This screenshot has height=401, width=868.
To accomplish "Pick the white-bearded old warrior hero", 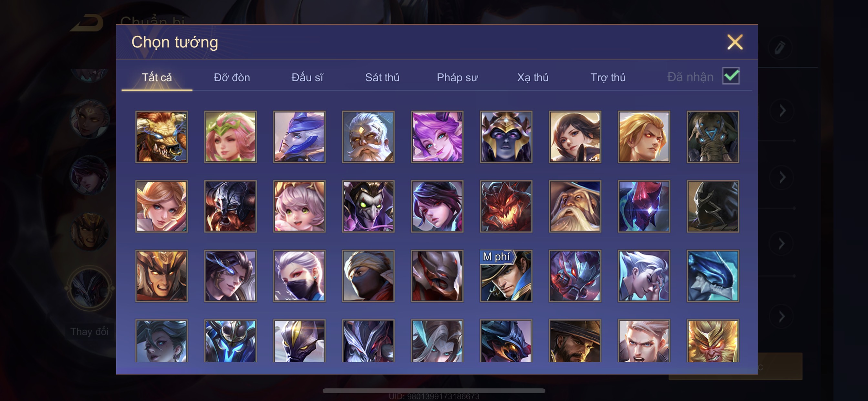I will pyautogui.click(x=368, y=137).
